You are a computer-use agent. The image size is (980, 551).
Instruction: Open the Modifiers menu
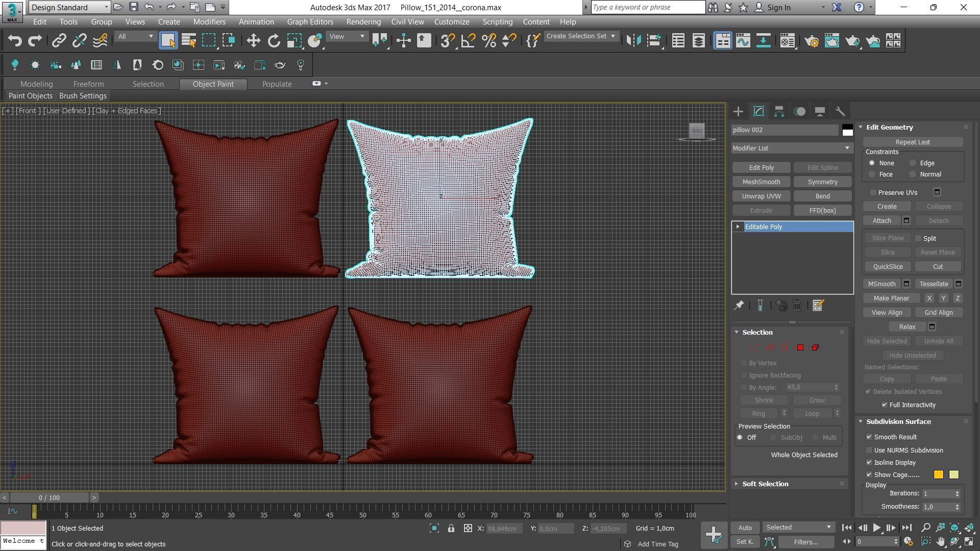209,22
